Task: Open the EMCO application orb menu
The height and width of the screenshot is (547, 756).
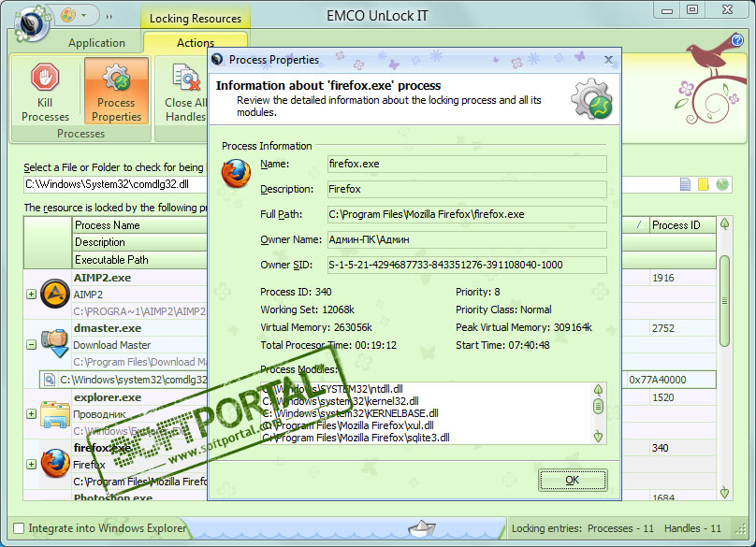Action: 31,23
